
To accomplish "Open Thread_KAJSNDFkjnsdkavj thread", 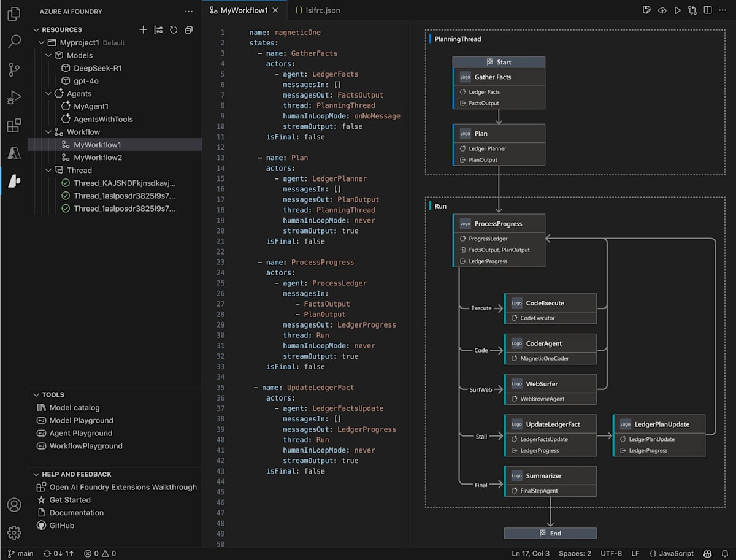I will [x=125, y=183].
